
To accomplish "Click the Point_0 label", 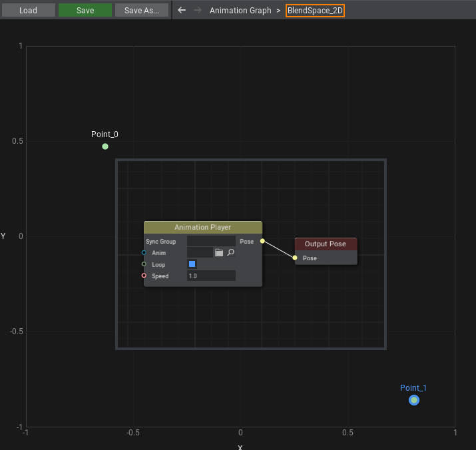I will point(105,134).
